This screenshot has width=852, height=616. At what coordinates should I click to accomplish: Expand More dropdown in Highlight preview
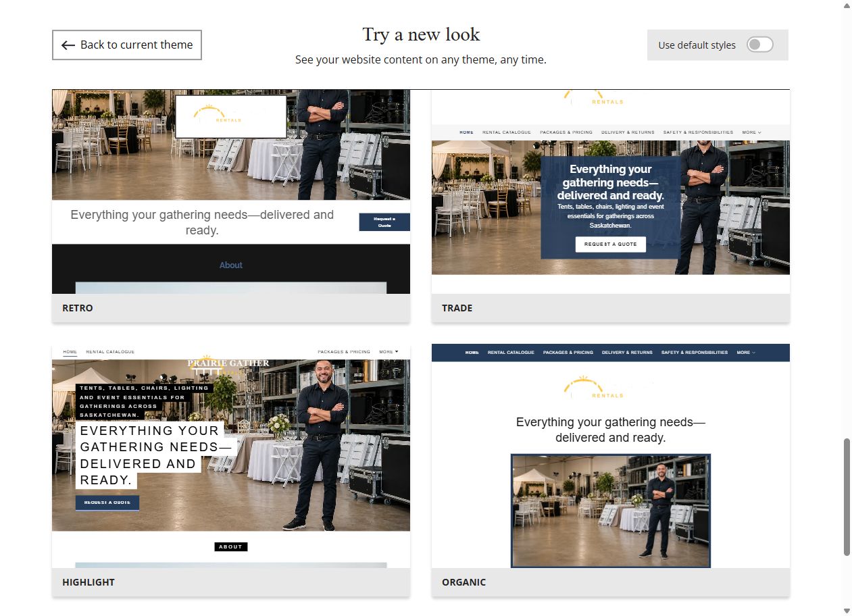[x=389, y=352]
